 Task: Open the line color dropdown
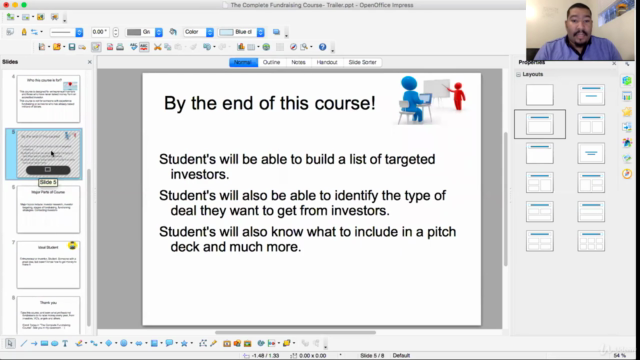(144, 32)
